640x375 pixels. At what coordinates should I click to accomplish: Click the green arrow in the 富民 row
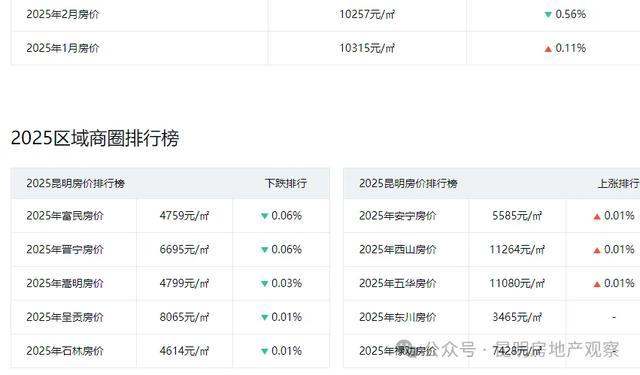pos(264,216)
